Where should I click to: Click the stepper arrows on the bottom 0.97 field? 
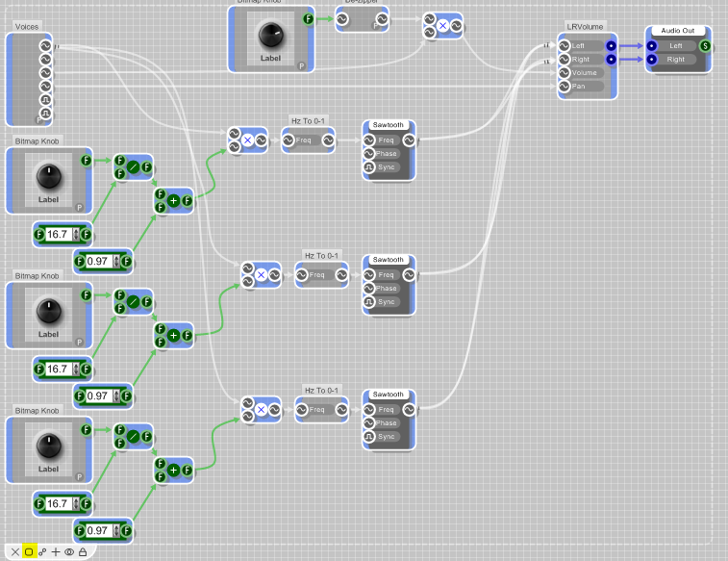pyautogui.click(x=116, y=530)
